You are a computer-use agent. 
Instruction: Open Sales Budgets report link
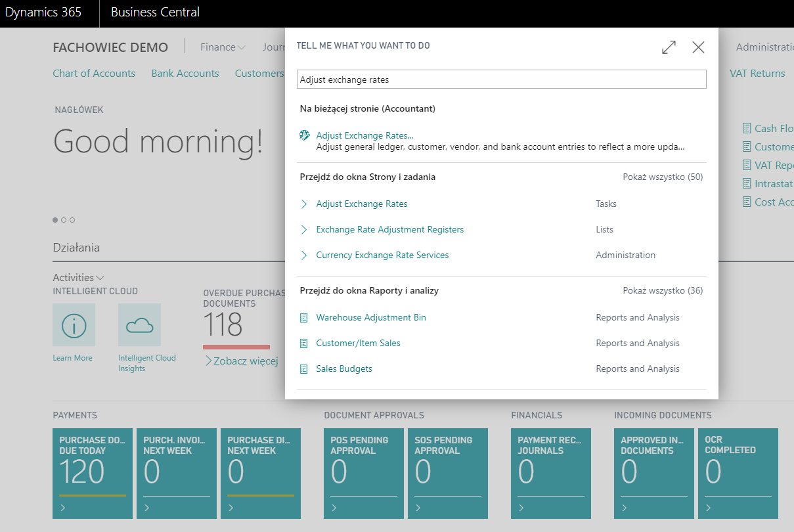(x=344, y=369)
